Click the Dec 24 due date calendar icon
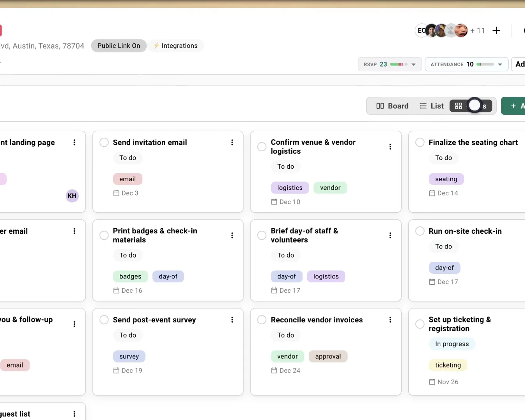Screen dimensions: 525x420 tap(274, 371)
